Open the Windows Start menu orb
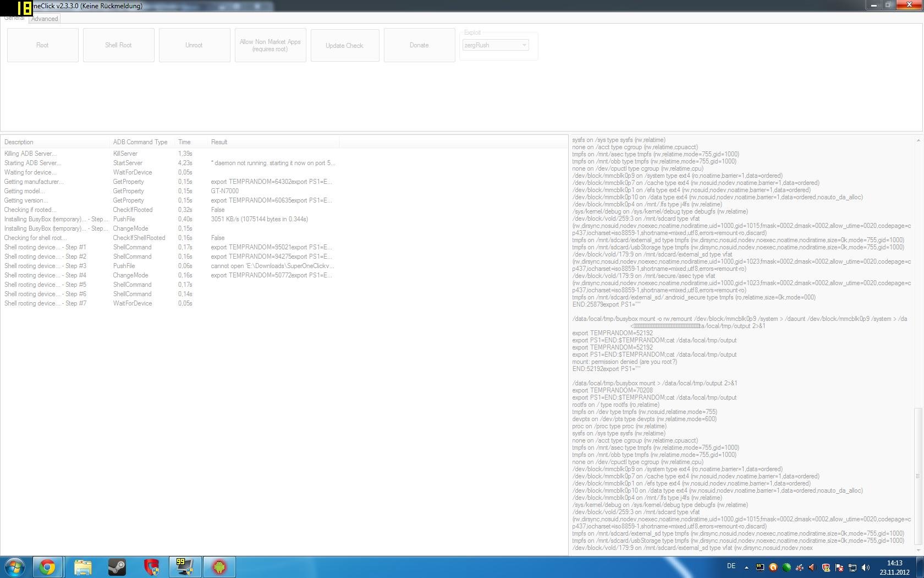This screenshot has height=578, width=924. click(x=15, y=567)
